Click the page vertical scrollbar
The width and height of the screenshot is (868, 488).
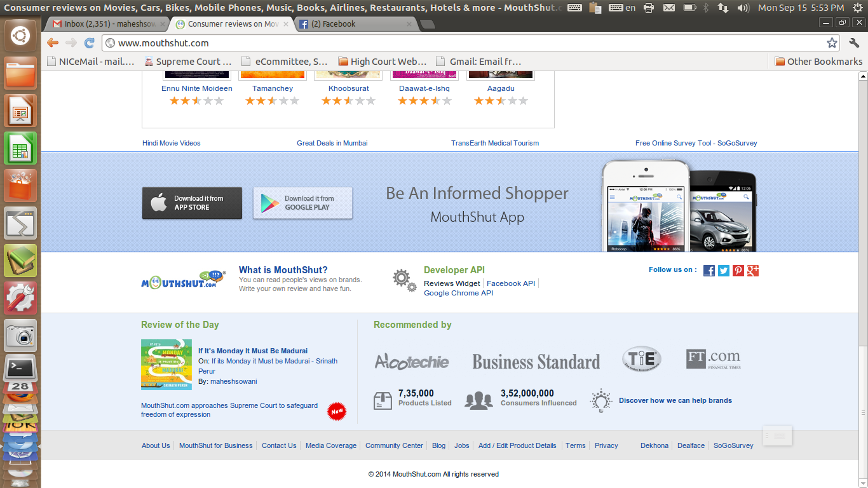click(863, 280)
